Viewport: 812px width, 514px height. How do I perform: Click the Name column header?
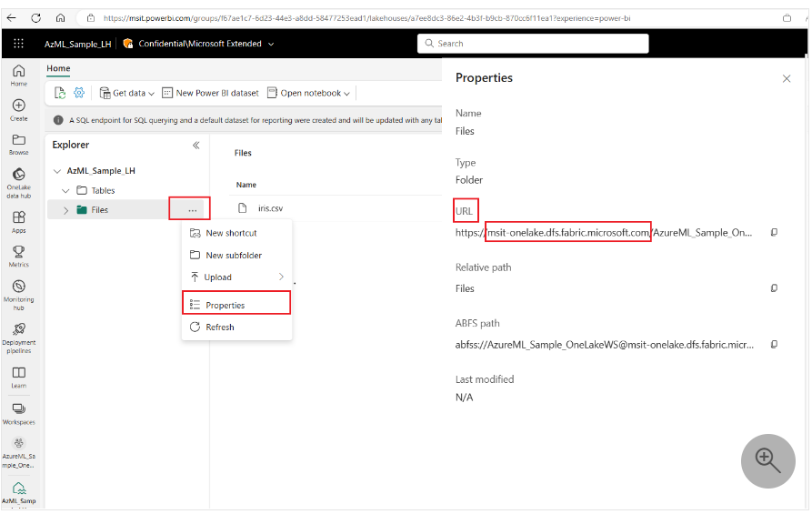click(246, 185)
